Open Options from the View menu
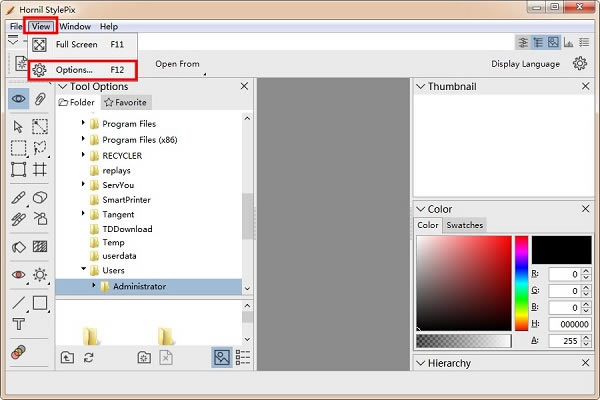This screenshot has width=600, height=400. (x=75, y=70)
